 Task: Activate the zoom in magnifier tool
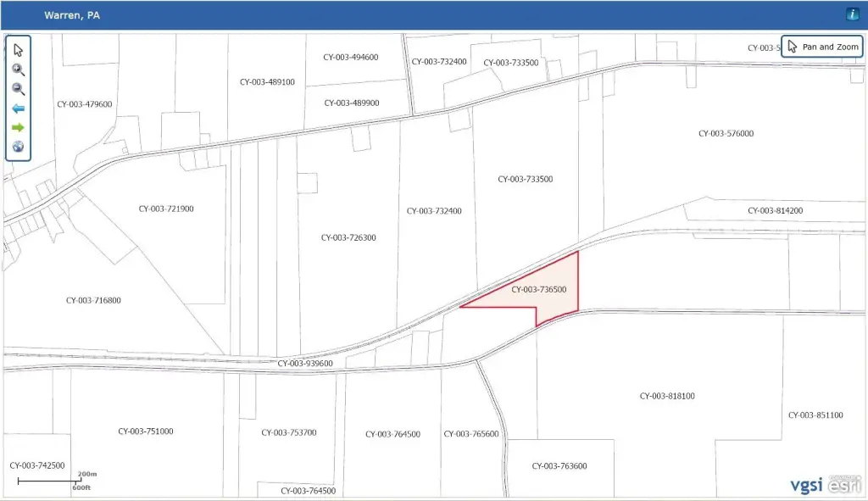[x=19, y=70]
